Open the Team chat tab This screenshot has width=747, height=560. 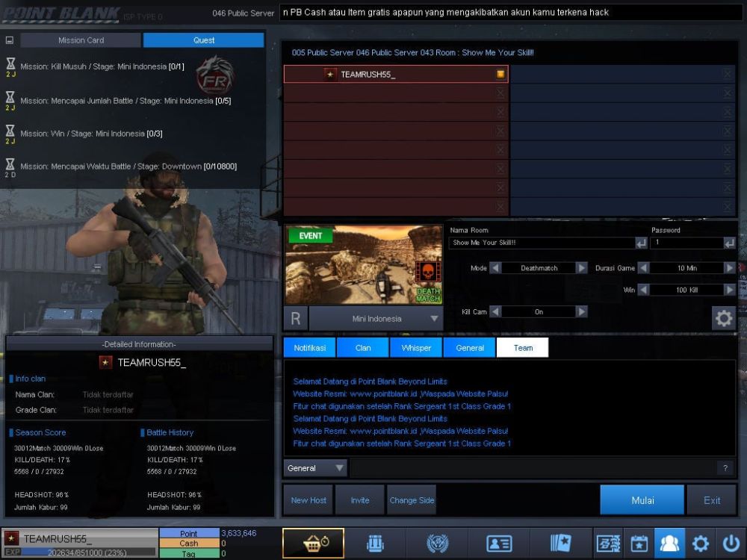tap(523, 348)
